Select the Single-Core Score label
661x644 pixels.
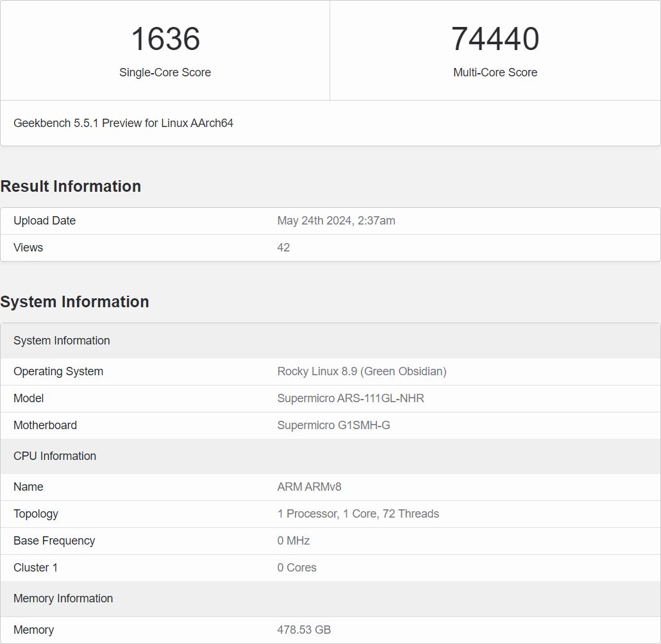(165, 72)
